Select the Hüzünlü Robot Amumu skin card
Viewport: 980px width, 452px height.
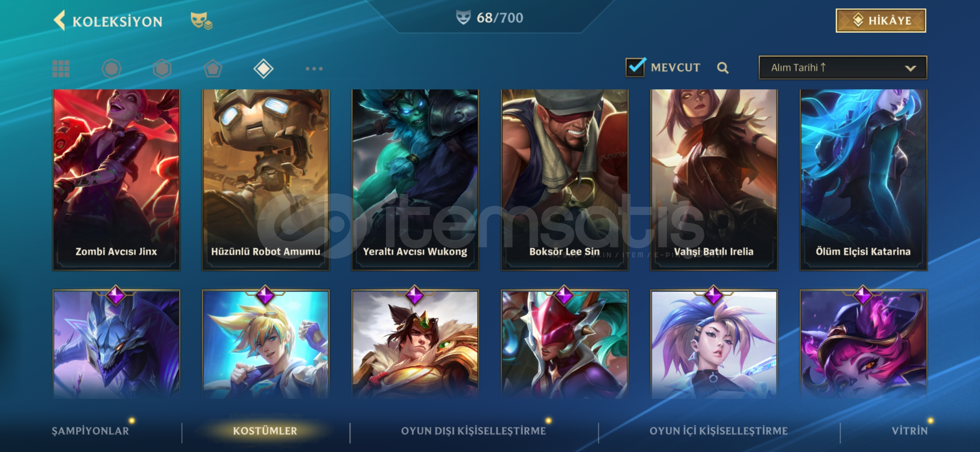pos(266,180)
